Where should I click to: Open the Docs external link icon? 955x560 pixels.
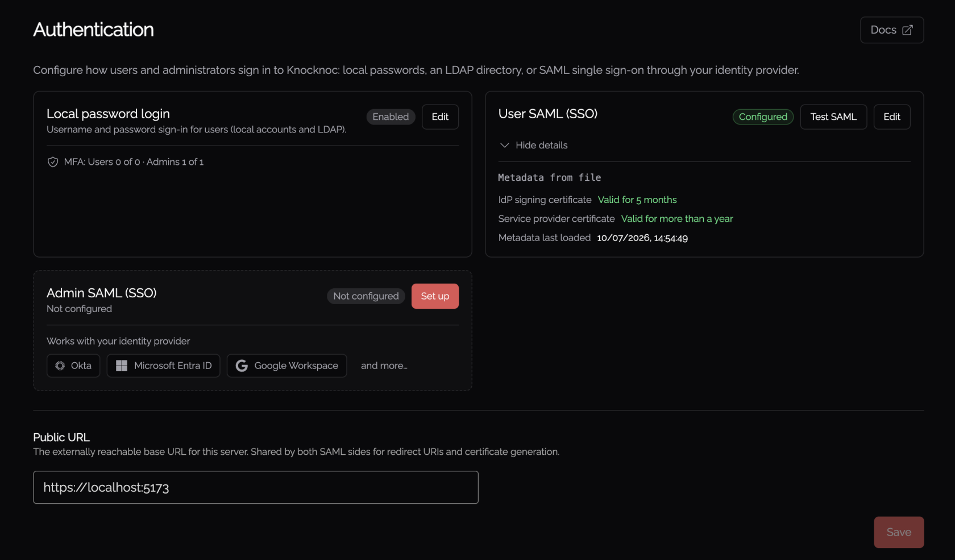pos(907,30)
